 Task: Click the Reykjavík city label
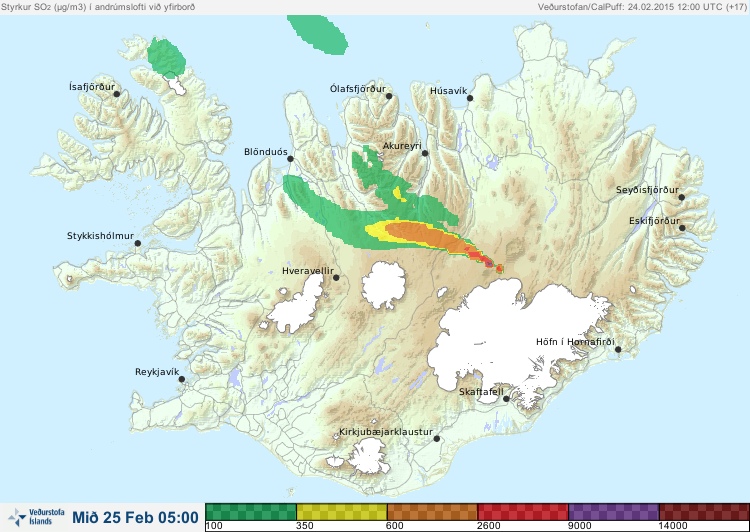tap(157, 372)
